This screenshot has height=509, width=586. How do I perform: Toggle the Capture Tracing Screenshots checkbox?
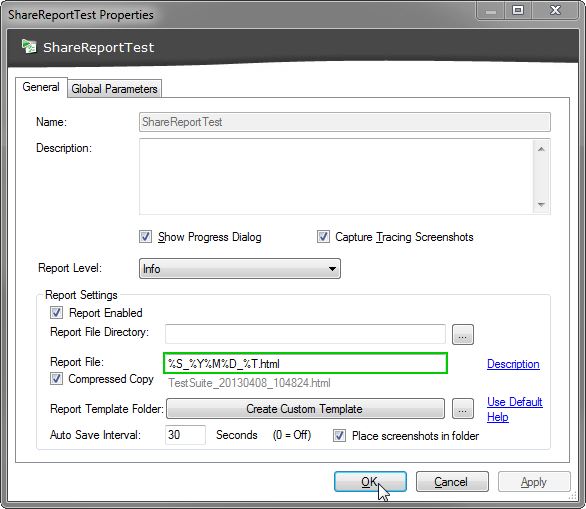point(323,237)
